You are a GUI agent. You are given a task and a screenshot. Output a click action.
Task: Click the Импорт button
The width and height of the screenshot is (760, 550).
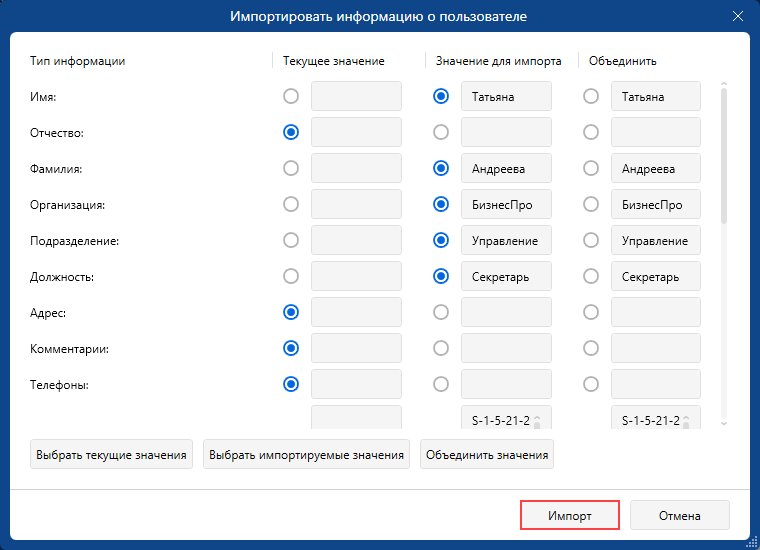(570, 516)
